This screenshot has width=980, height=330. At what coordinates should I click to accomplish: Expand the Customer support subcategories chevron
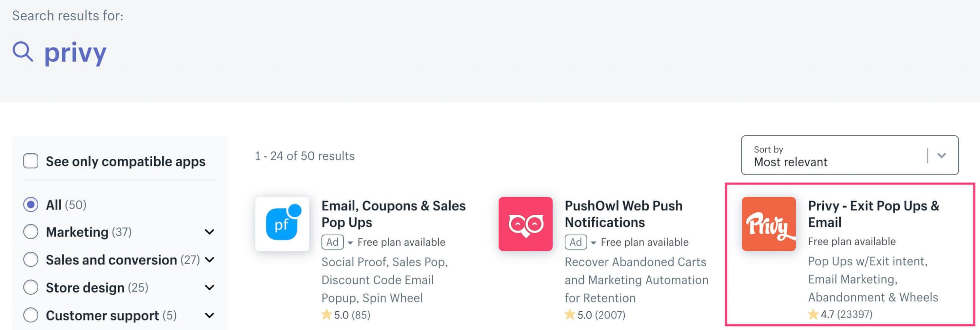click(209, 315)
